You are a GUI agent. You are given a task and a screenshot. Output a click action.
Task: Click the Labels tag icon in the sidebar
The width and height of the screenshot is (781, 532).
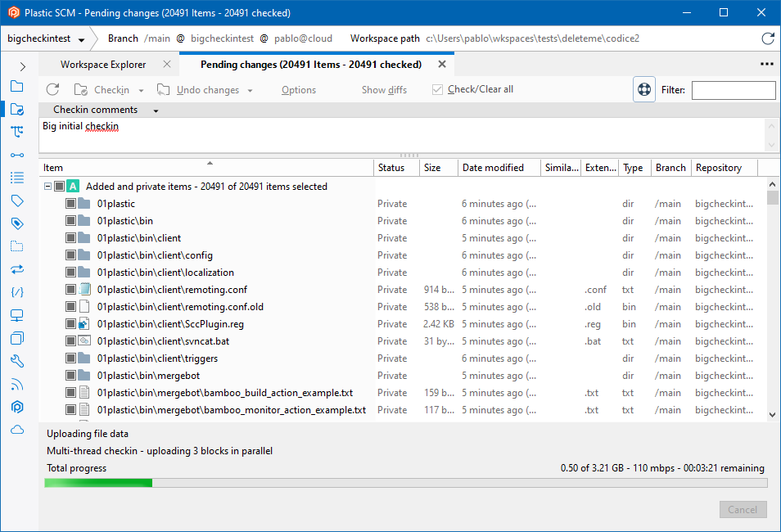click(18, 201)
